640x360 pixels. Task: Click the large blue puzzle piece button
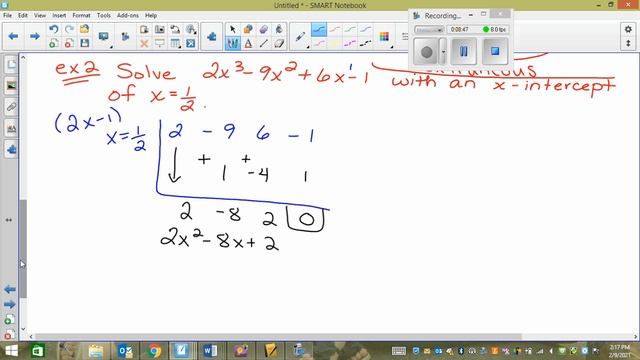pos(212,37)
